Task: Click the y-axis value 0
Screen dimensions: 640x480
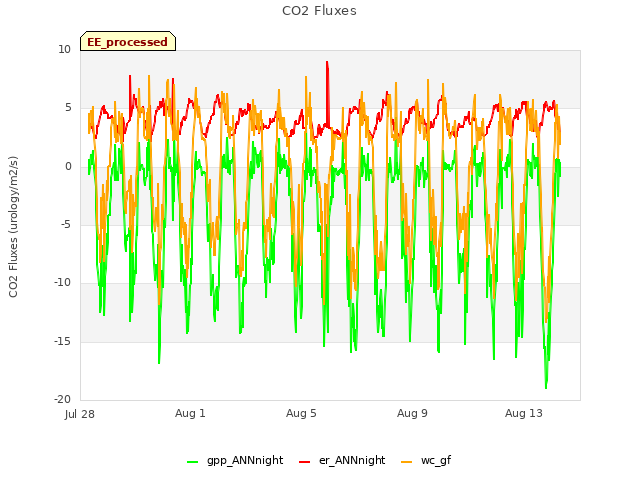Action: 68,167
